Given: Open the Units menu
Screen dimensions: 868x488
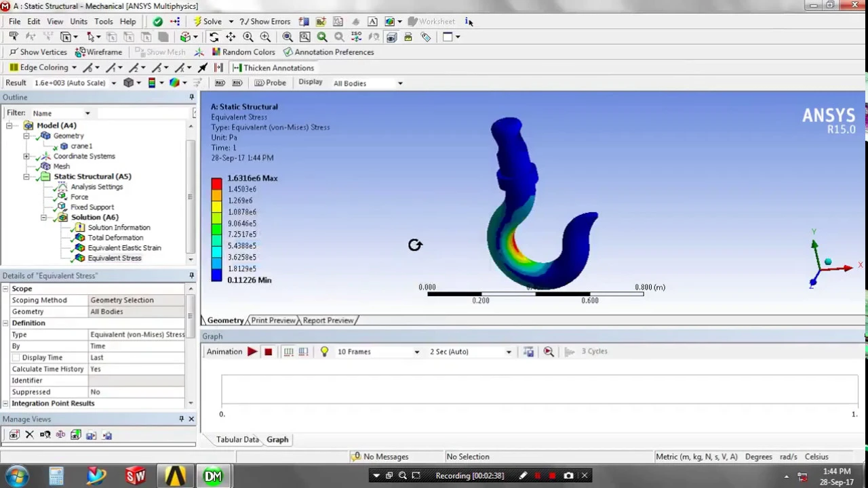Looking at the screenshot, I should 79,22.
